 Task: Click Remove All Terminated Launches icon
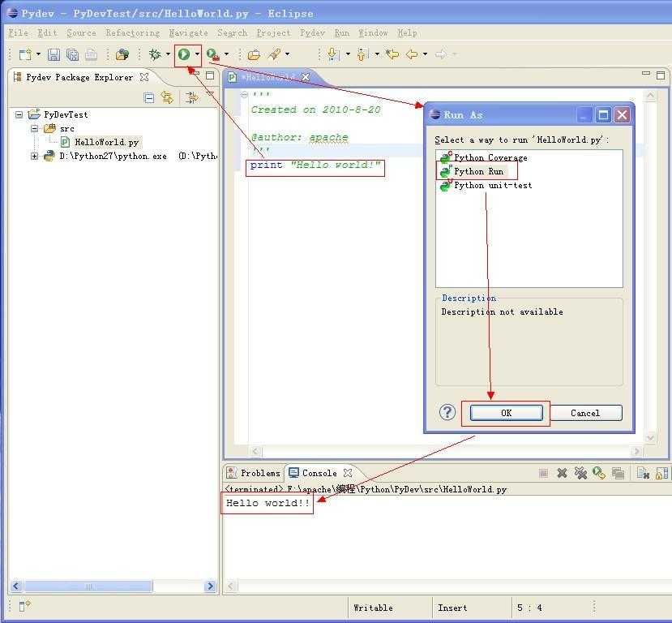coord(580,473)
